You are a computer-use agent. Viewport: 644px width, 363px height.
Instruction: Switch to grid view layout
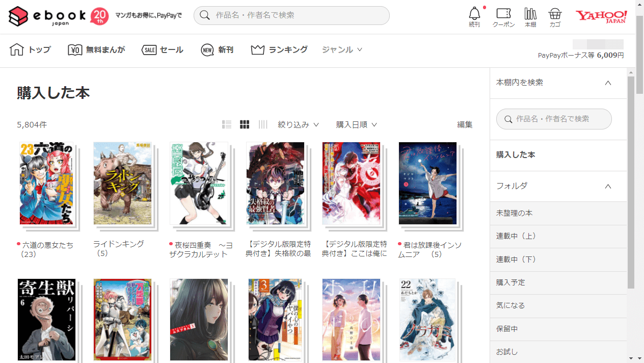pyautogui.click(x=245, y=124)
